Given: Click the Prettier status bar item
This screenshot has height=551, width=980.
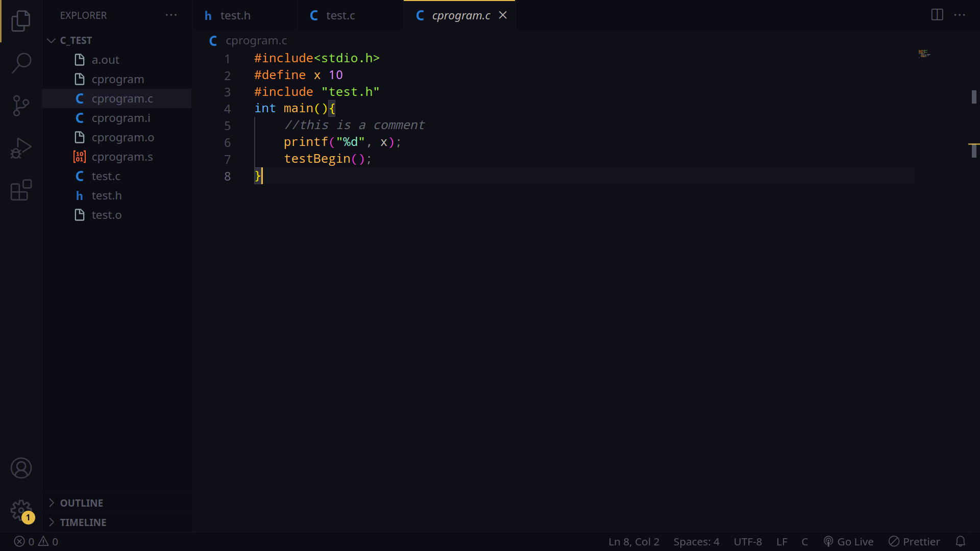Looking at the screenshot, I should (x=914, y=541).
